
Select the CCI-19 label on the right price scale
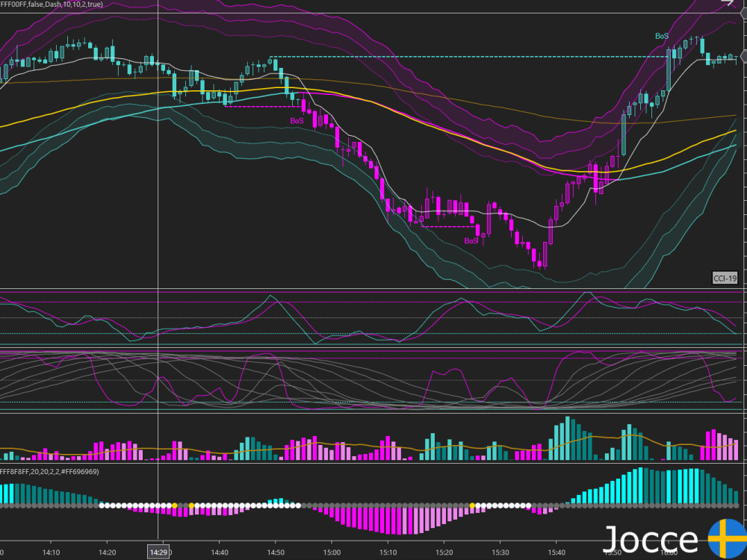[725, 278]
